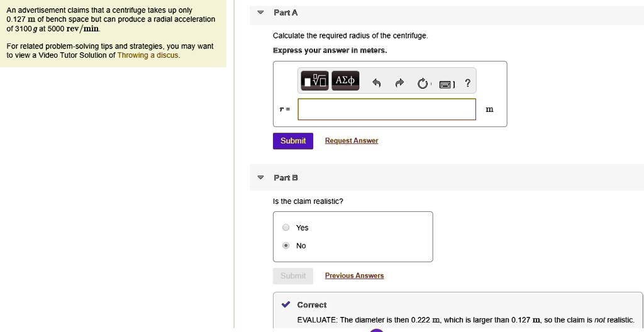Click the Correct checkmark icon
The height and width of the screenshot is (332, 644).
pyautogui.click(x=286, y=305)
